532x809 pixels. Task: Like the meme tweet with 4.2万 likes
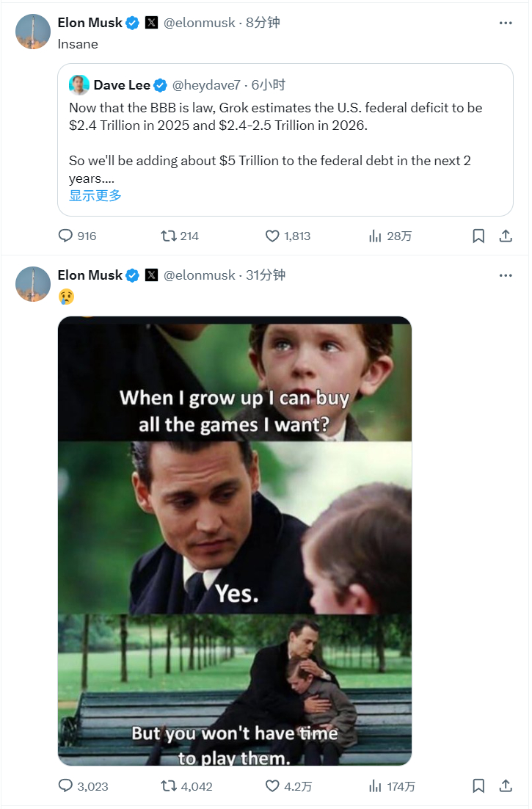pyautogui.click(x=288, y=786)
